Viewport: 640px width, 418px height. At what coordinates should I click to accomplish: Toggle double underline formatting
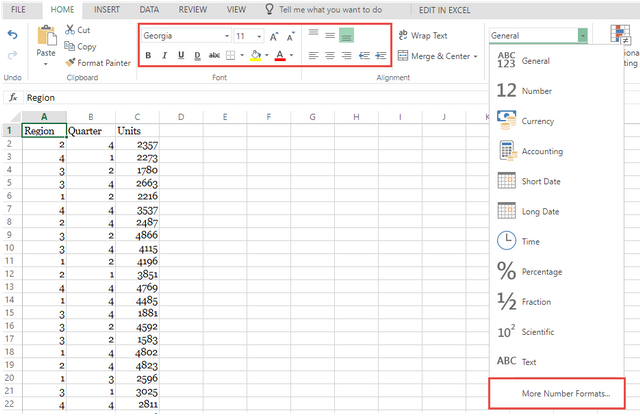click(198, 56)
